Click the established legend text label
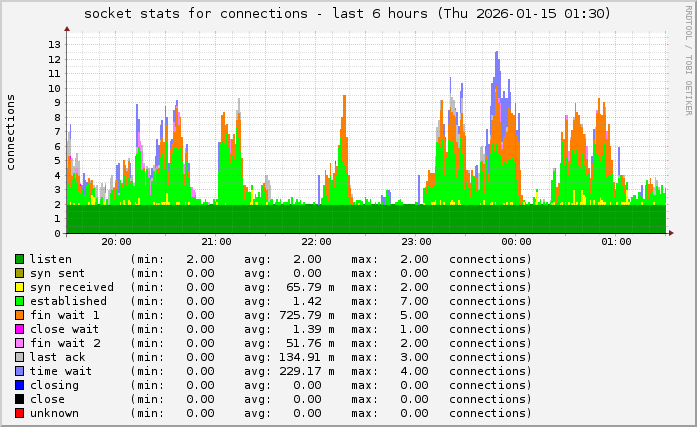 click(68, 301)
